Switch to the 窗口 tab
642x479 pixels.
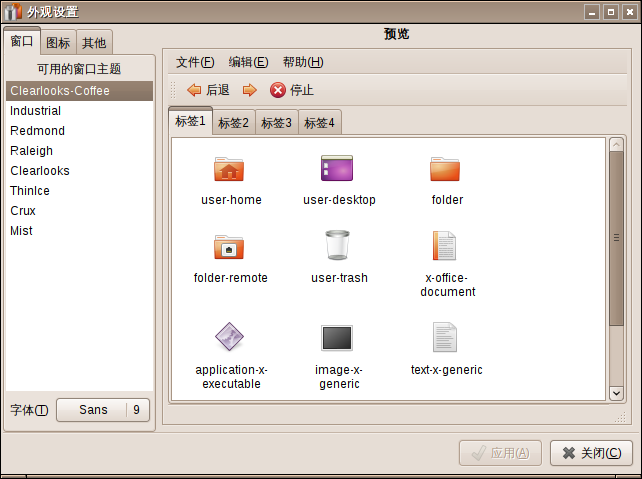click(x=22, y=41)
